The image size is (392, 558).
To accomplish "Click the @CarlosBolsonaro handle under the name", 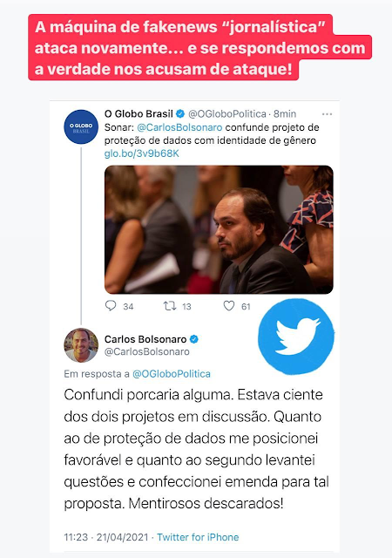I will point(147,352).
